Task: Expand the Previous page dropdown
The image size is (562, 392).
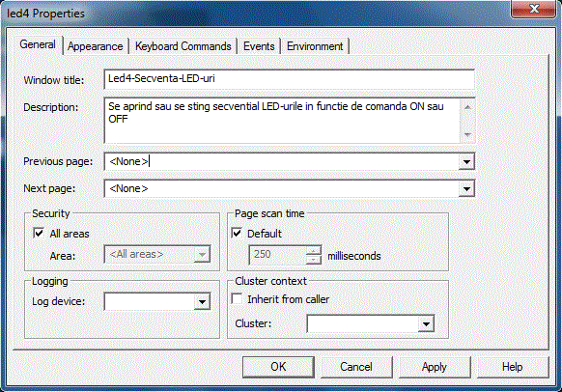Action: tap(466, 161)
